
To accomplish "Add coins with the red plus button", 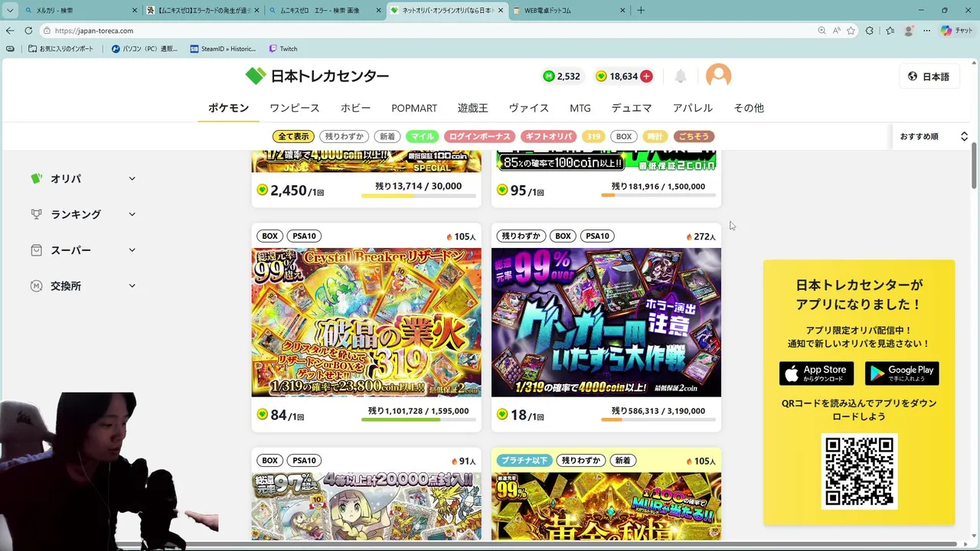I will tap(646, 76).
